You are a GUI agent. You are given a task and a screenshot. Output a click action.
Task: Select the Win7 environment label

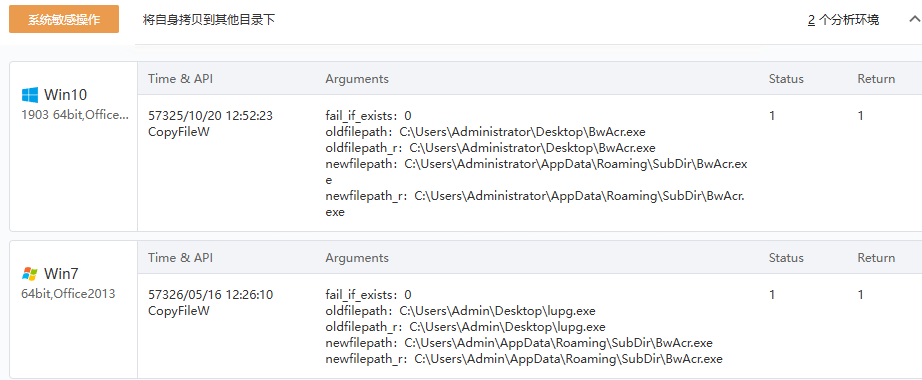pos(61,274)
